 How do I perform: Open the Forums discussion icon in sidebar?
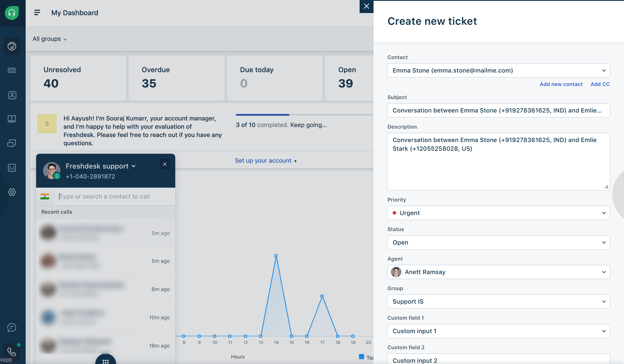(12, 143)
